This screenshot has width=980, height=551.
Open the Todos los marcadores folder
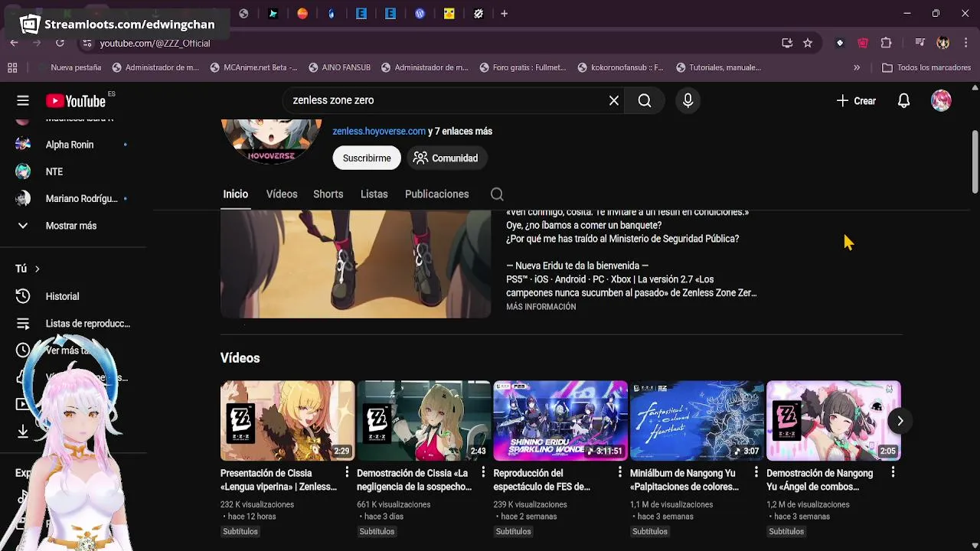tap(927, 67)
